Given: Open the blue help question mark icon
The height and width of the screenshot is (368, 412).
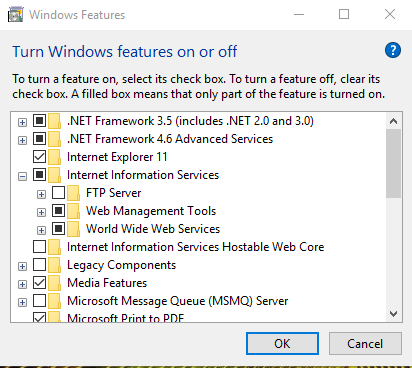Looking at the screenshot, I should pos(393,51).
